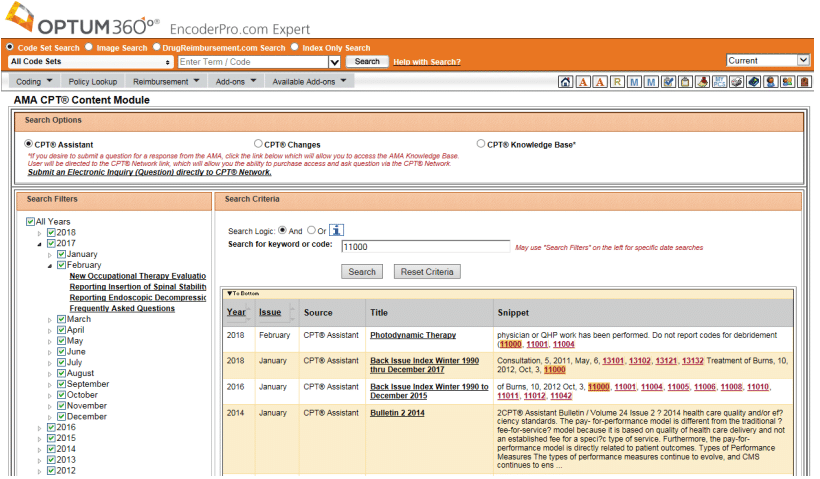820x479 pixels.
Task: Open the plain clipboard notes icon
Action: 685,82
